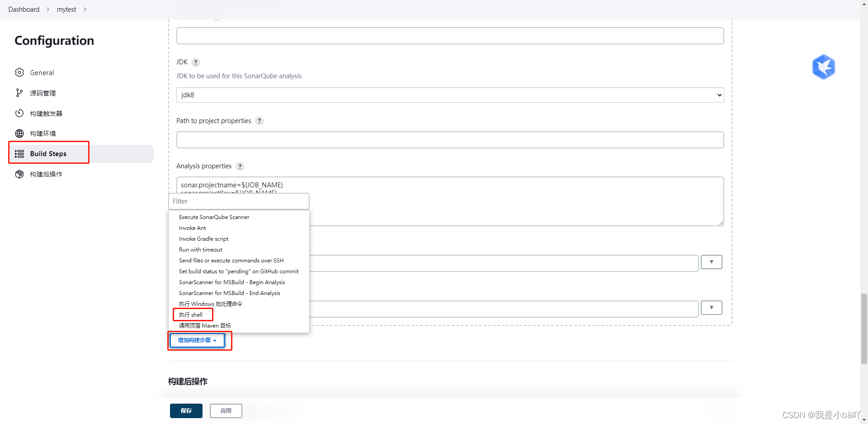This screenshot has height=424, width=868.
Task: Click the blue bird extension icon
Action: pos(823,67)
